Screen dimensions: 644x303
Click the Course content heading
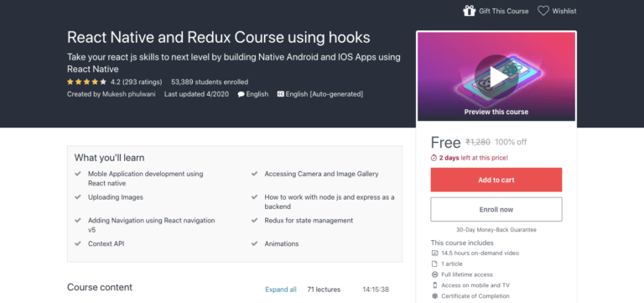coord(100,287)
